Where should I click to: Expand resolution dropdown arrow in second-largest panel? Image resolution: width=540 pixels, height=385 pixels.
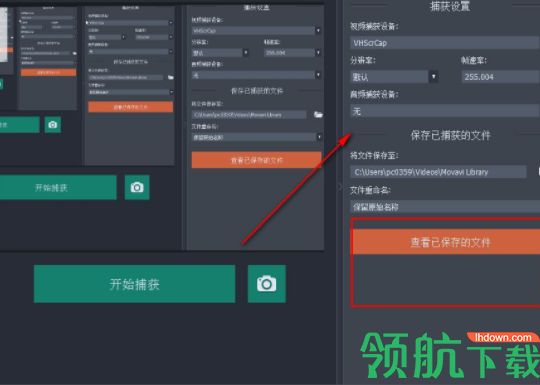point(246,53)
